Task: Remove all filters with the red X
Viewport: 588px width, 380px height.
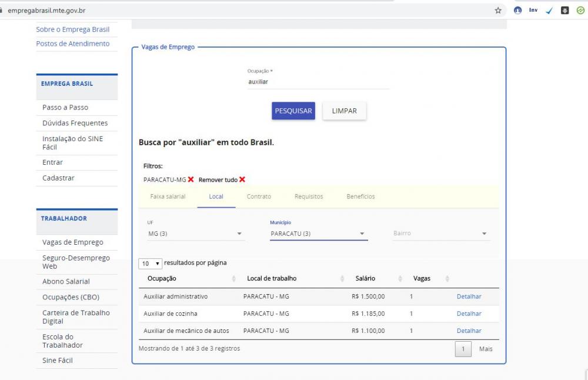Action: pos(242,179)
